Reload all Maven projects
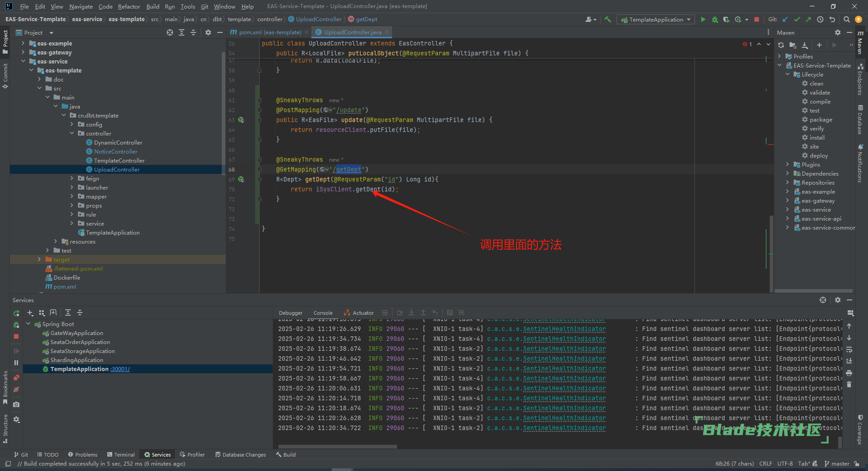Viewport: 868px width, 471px height. pos(781,45)
